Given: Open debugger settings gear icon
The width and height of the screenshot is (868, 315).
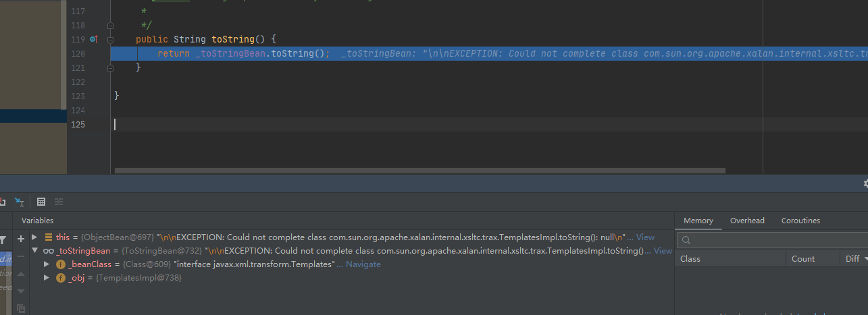Looking at the screenshot, I should pos(866,183).
